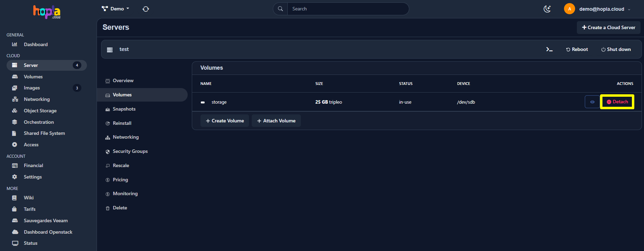Open the server console terminal icon
The image size is (644, 251).
[x=549, y=49]
